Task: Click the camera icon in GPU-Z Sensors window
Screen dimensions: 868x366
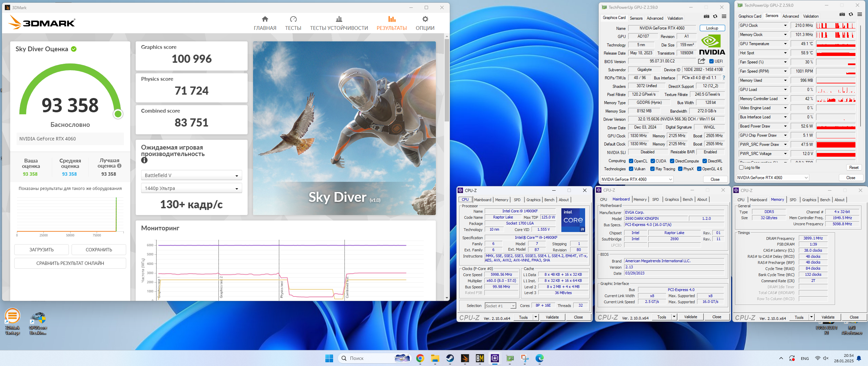Action: 842,14
